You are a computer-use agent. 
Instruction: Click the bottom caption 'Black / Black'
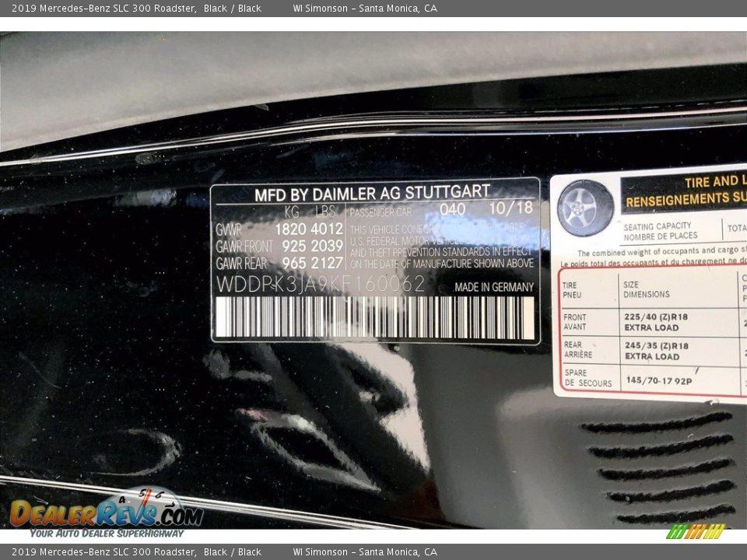click(x=233, y=552)
